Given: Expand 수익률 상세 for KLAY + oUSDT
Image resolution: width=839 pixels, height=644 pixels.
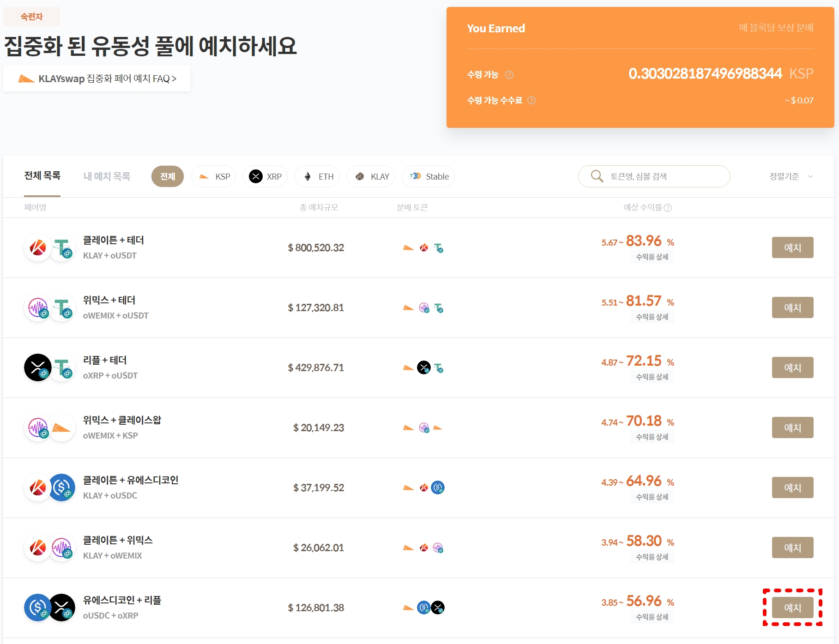Looking at the screenshot, I should [652, 257].
